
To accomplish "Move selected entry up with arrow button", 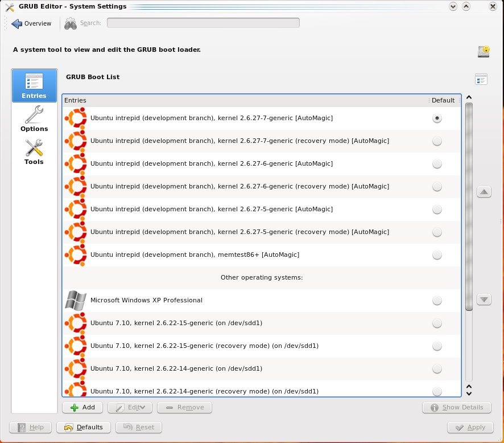I will (484, 192).
